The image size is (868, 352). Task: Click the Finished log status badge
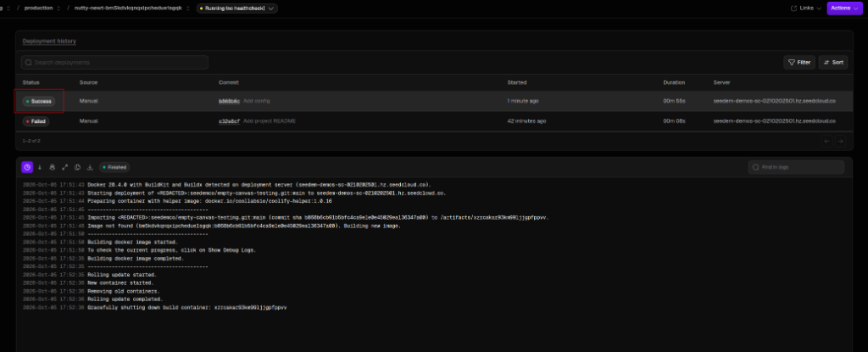(114, 167)
